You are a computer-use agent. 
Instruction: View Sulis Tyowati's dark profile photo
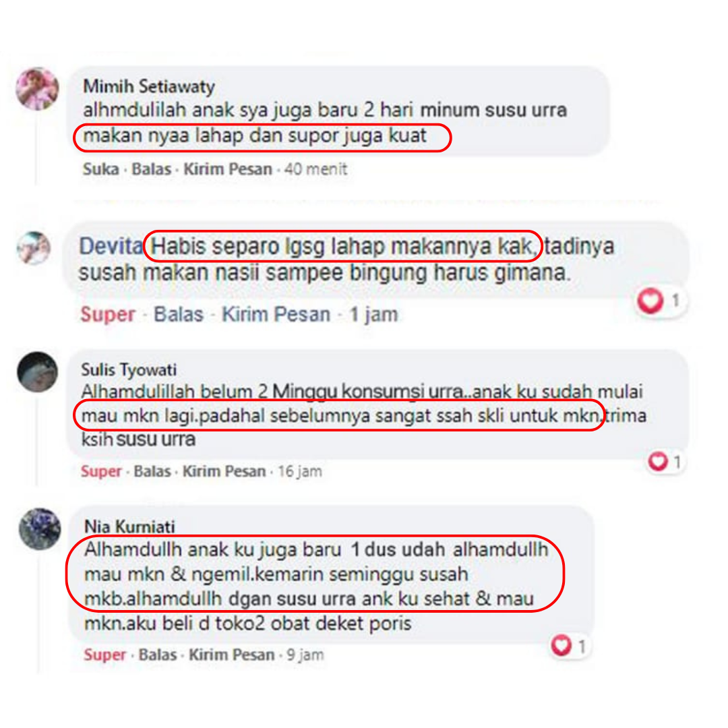tap(38, 372)
